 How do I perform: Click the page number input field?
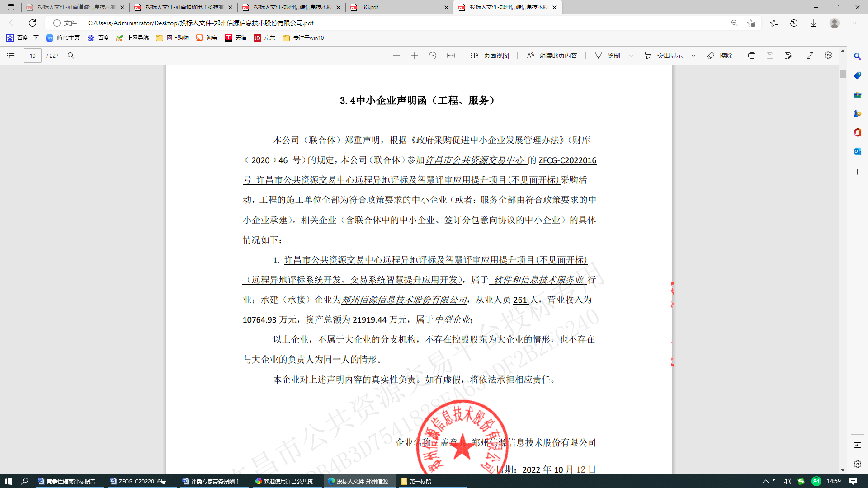(x=33, y=56)
